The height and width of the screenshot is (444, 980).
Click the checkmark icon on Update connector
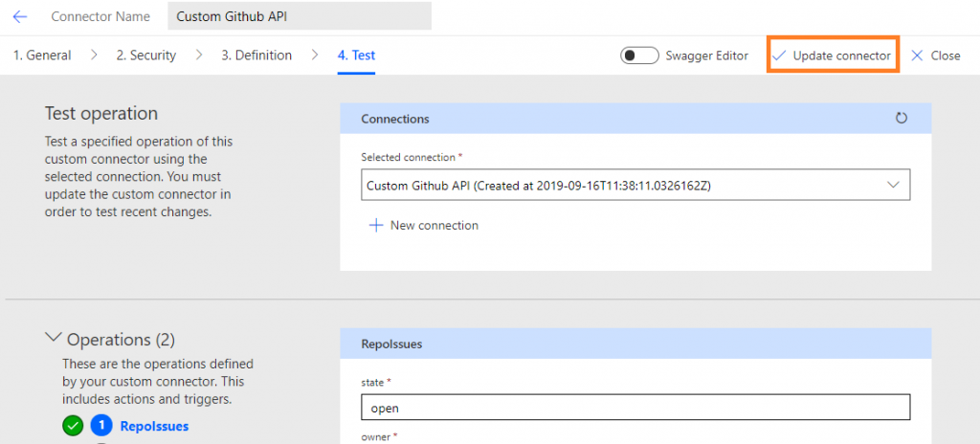point(778,55)
